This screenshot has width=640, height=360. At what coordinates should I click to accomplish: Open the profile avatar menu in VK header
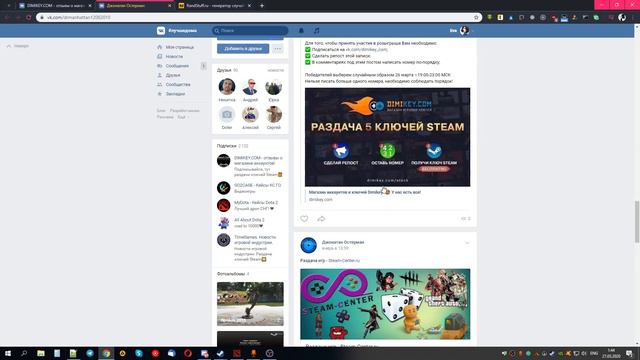[x=464, y=31]
